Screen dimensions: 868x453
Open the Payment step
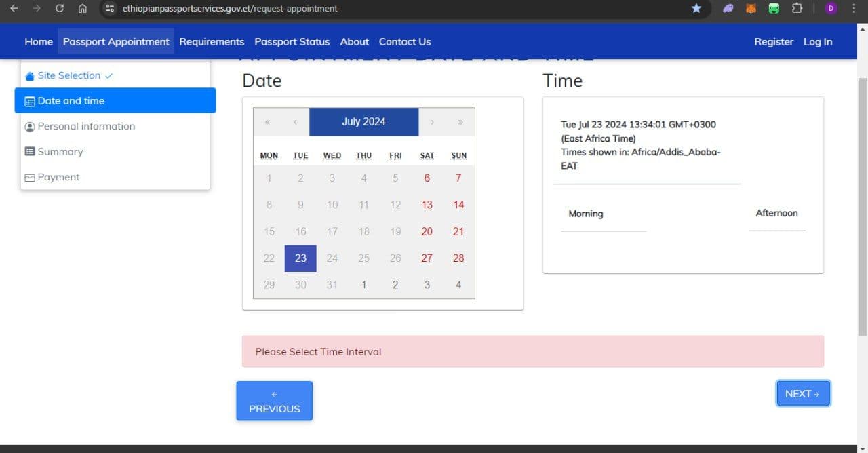click(115, 177)
